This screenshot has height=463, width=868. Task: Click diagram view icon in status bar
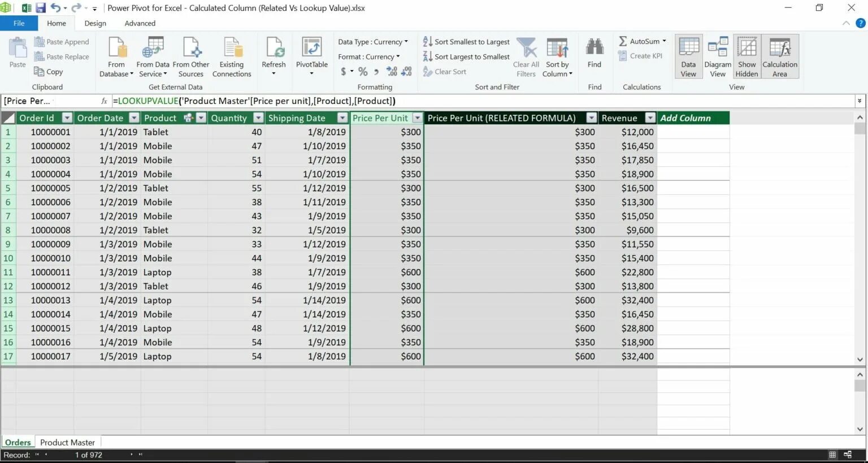click(848, 455)
